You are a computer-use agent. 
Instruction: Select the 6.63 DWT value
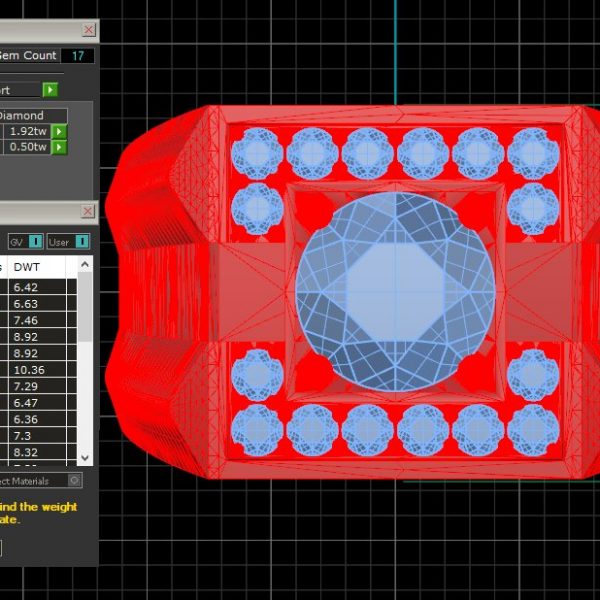point(37,303)
